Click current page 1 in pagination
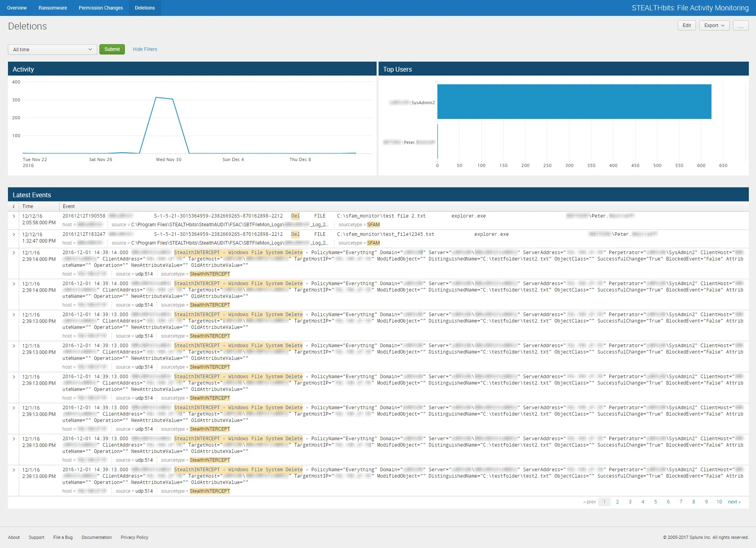The image size is (756, 548). 604,502
